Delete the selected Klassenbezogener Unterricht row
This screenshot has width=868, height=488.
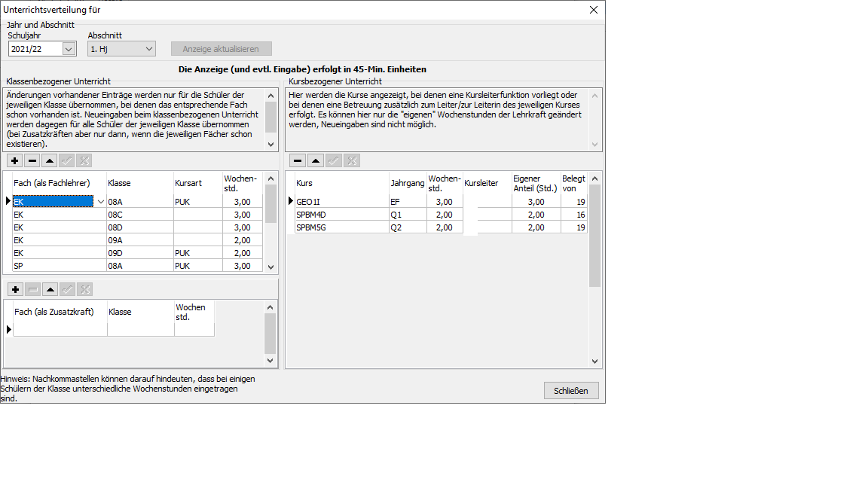pyautogui.click(x=32, y=160)
